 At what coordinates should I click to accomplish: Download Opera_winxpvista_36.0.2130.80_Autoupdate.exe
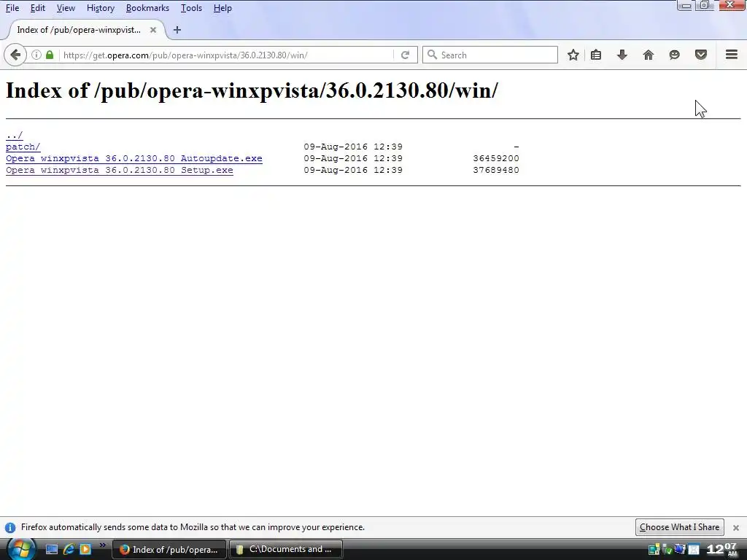134,158
